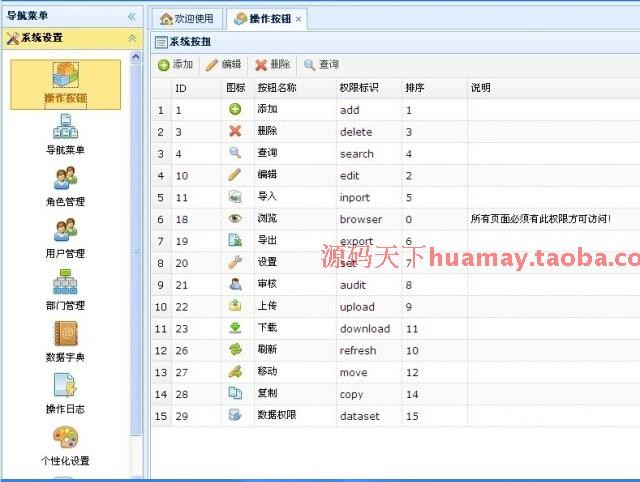Switch to the 欢迎使用 tab
Image resolution: width=640 pixels, height=482 pixels.
pyautogui.click(x=188, y=19)
